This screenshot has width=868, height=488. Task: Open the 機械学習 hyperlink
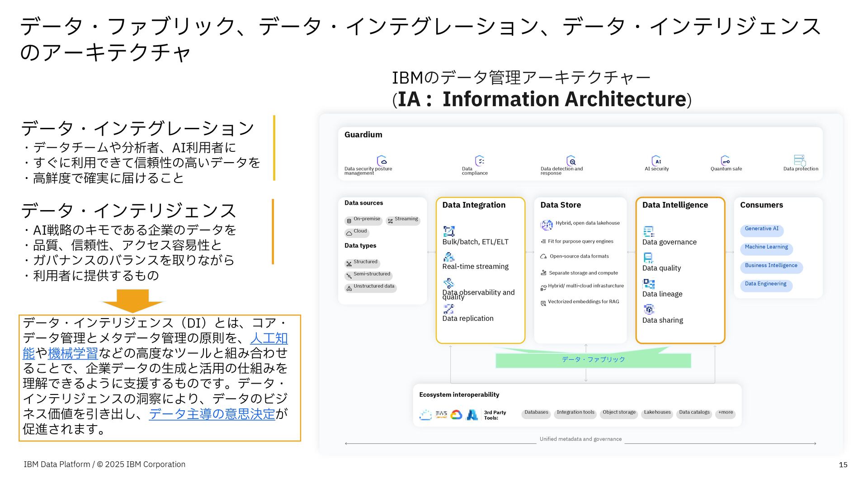(x=73, y=353)
